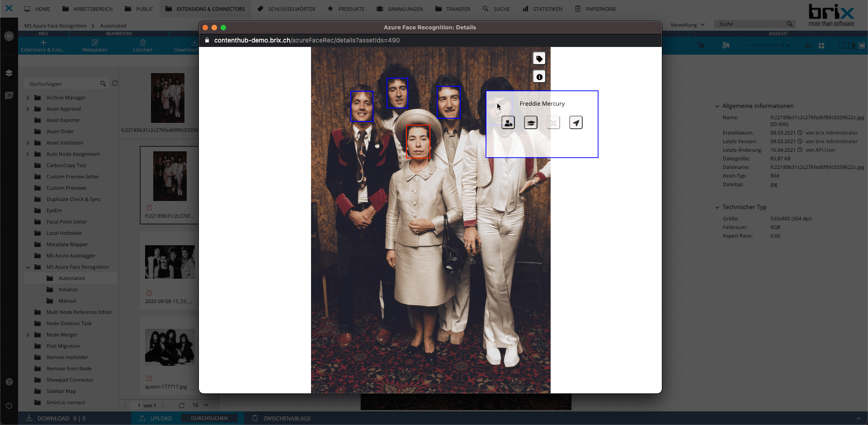This screenshot has width=868, height=425.
Task: Click the thumbnail size zoom slider
Action: click(767, 46)
